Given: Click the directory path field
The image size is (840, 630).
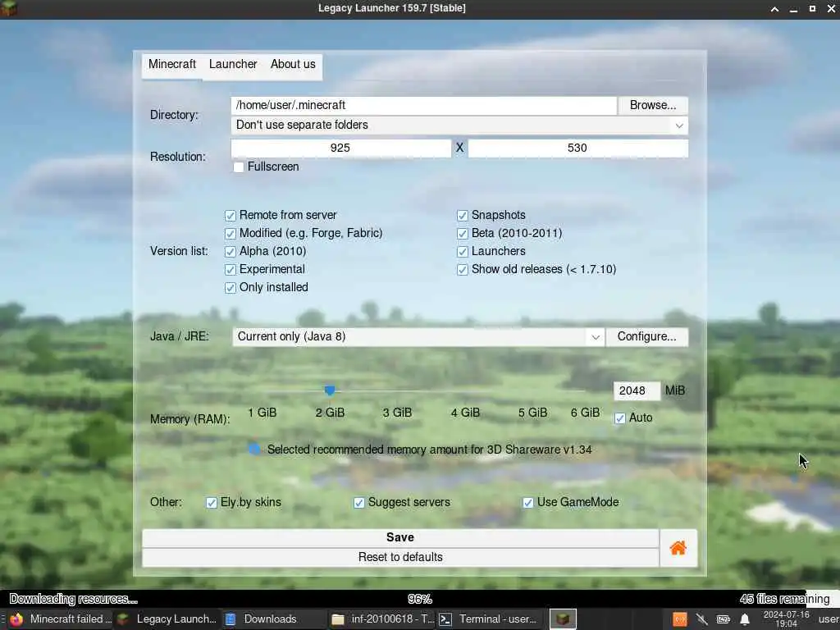Looking at the screenshot, I should coord(424,106).
